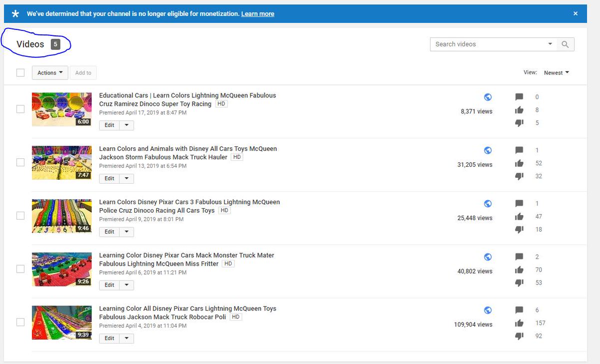The image size is (600, 364).
Task: Click thumbs-up icon on Miss Fritter row
Action: [519, 270]
